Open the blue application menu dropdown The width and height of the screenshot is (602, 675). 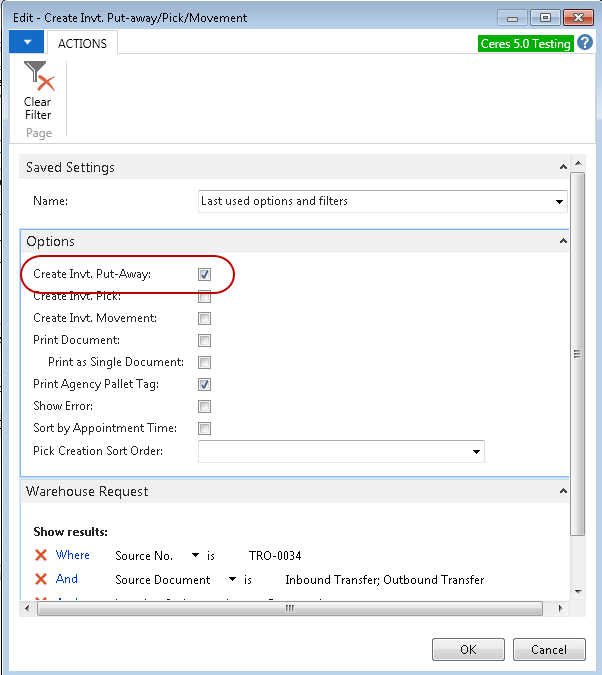[26, 43]
